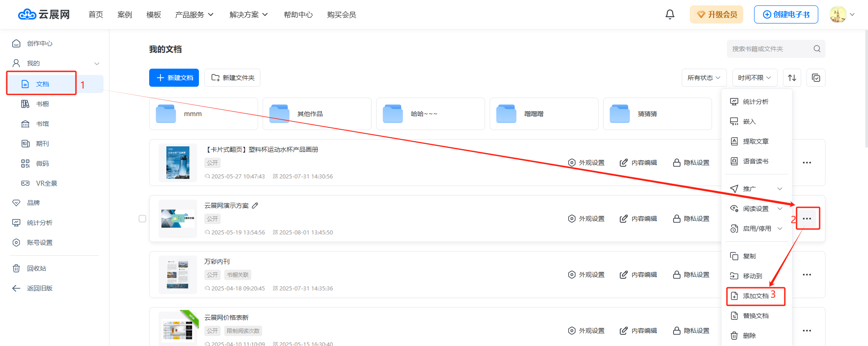Open the three-dot menu for 万彩内刊

(807, 275)
